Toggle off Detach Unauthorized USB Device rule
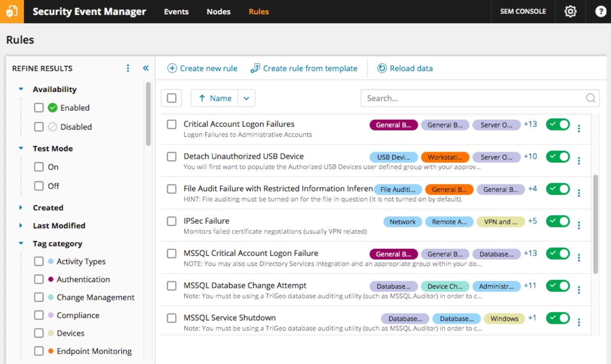This screenshot has width=611, height=364. pyautogui.click(x=558, y=157)
